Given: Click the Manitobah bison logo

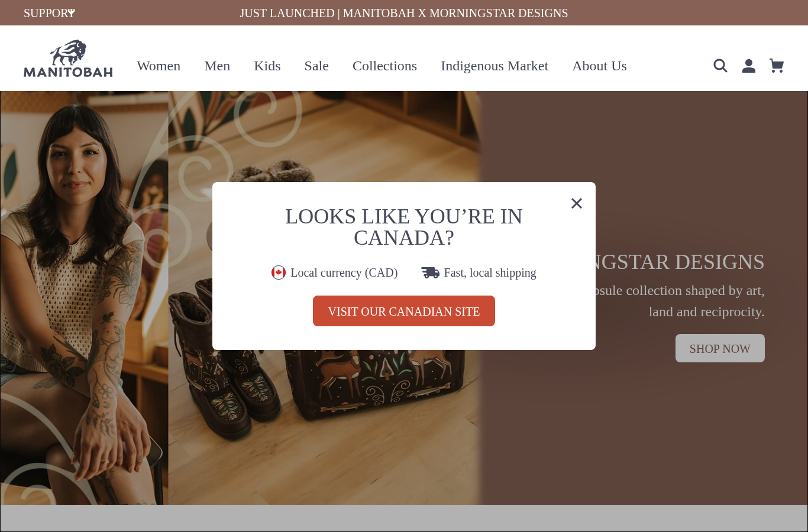Looking at the screenshot, I should click(x=68, y=59).
